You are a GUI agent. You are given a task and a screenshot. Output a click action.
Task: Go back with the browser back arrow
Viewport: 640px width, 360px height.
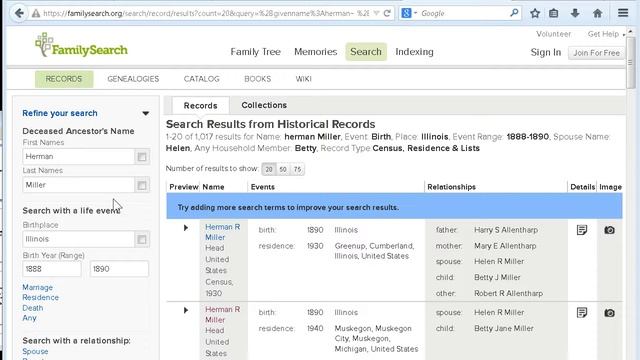point(19,13)
